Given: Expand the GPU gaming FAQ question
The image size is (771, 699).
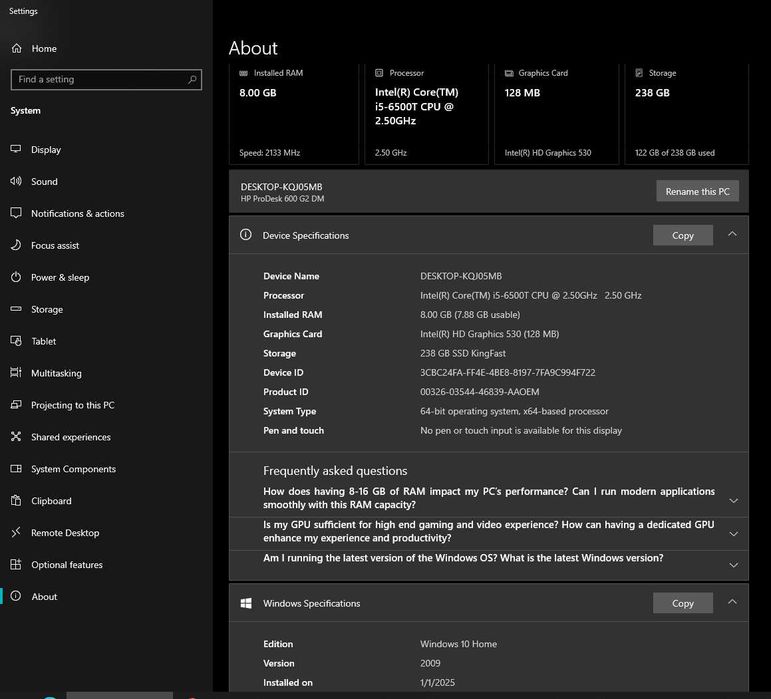Looking at the screenshot, I should point(733,533).
